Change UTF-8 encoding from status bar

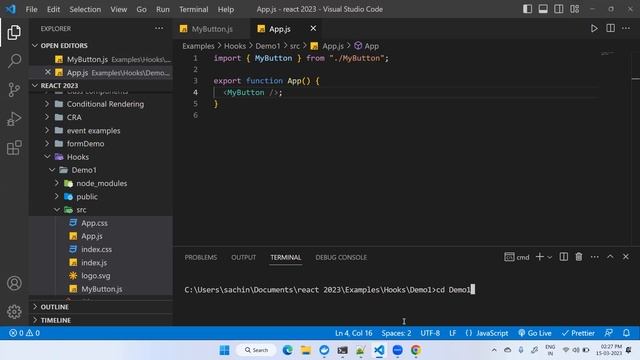click(x=430, y=333)
